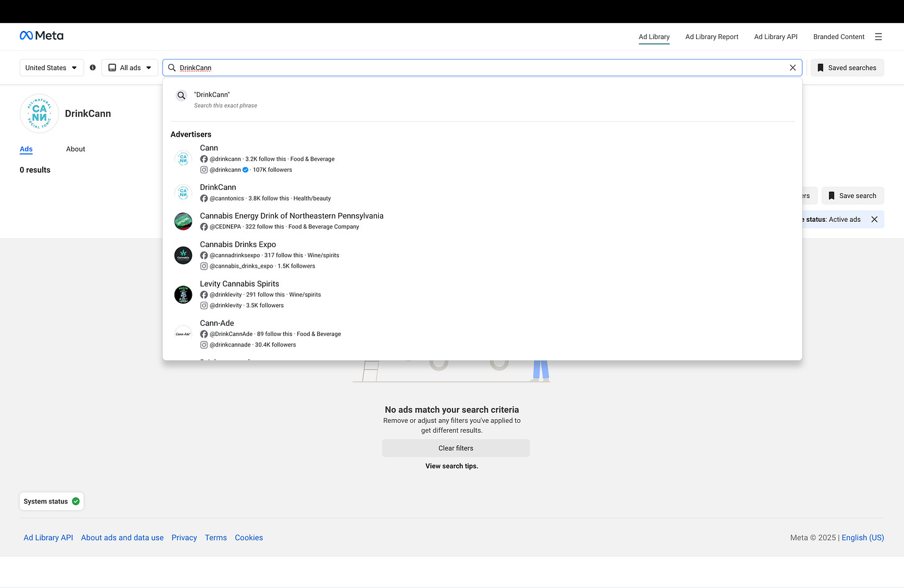904x588 pixels.
Task: Click the System status button
Action: pyautogui.click(x=52, y=501)
